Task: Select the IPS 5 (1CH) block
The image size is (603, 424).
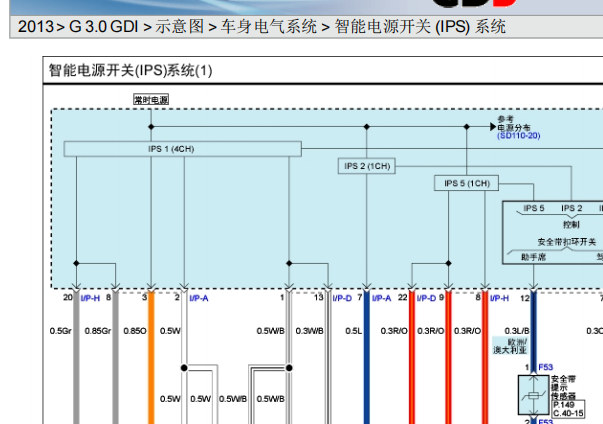Action: click(x=466, y=183)
